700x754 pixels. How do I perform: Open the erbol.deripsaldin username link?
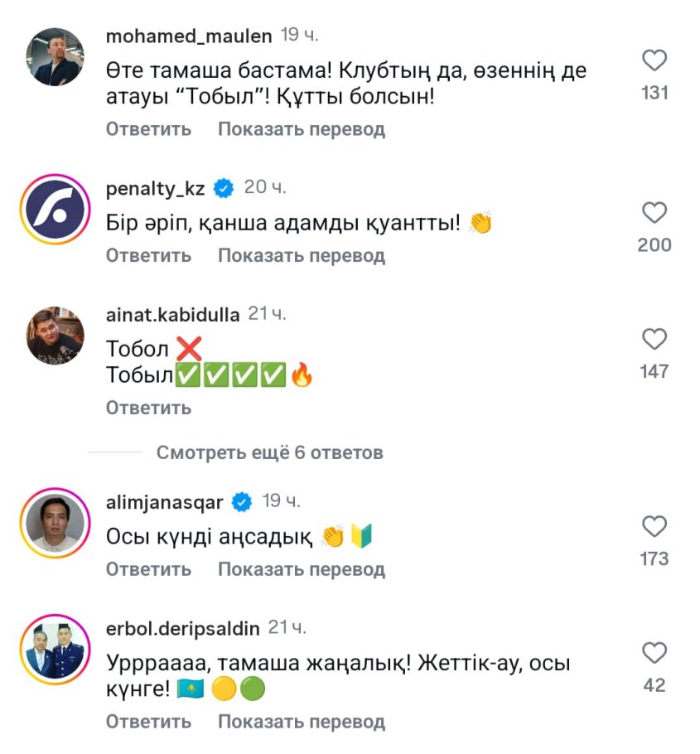click(183, 627)
